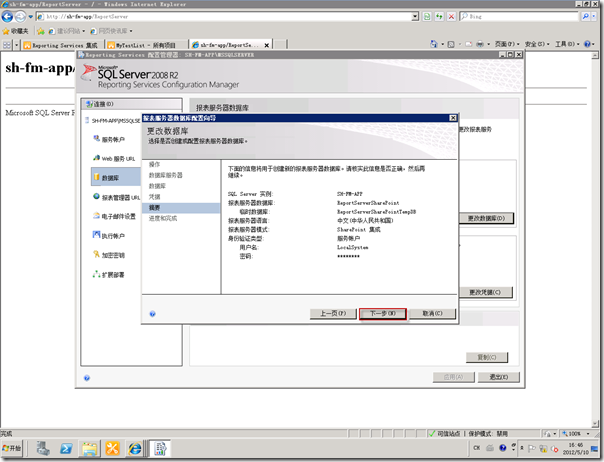Cancel the wizard with 取消(C)
This screenshot has width=604, height=462.
point(432,313)
